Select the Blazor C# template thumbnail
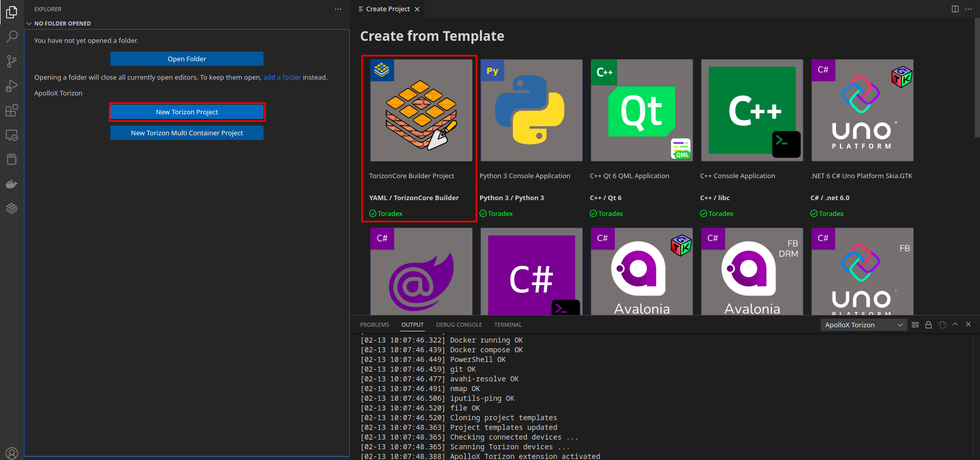The image size is (980, 460). click(x=421, y=271)
